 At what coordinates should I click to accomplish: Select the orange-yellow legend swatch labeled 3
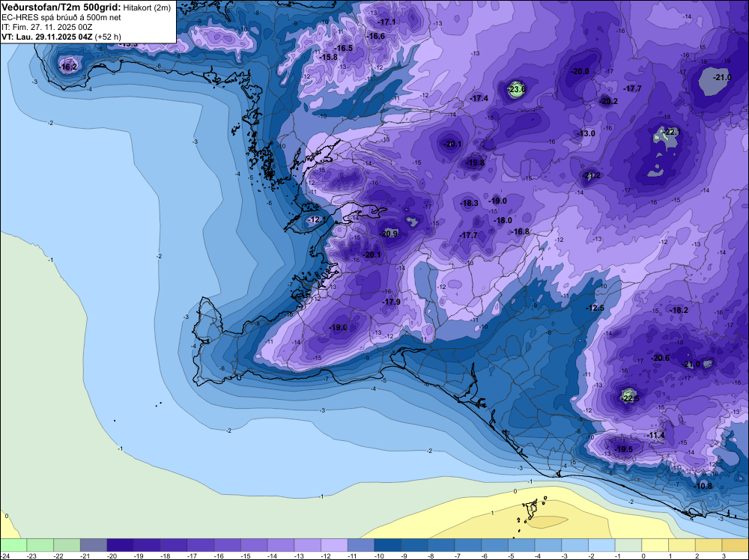736,545
